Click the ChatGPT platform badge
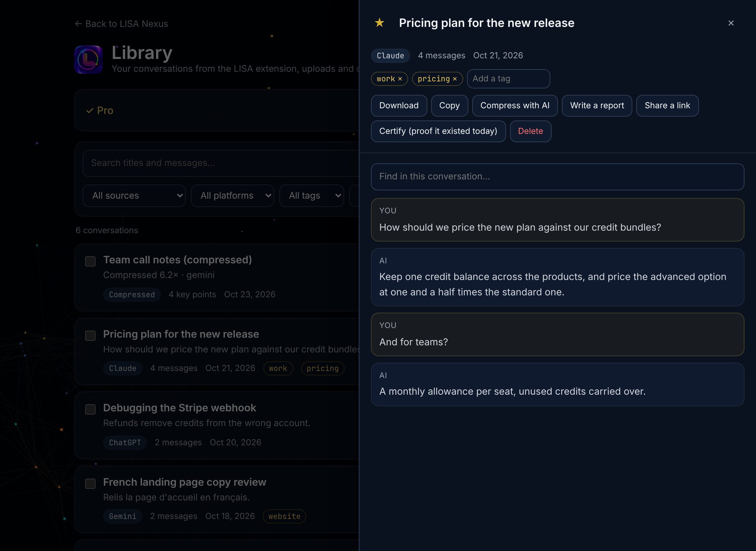The image size is (756, 551). [125, 443]
